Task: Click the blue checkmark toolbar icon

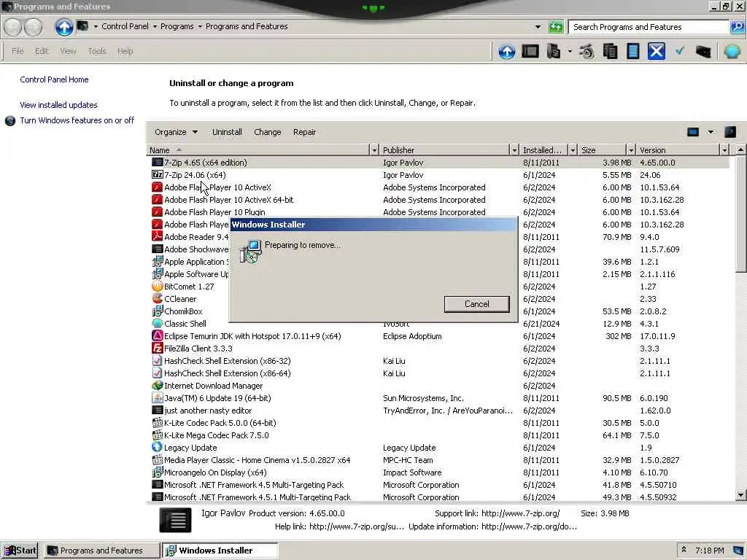Action: (x=680, y=50)
